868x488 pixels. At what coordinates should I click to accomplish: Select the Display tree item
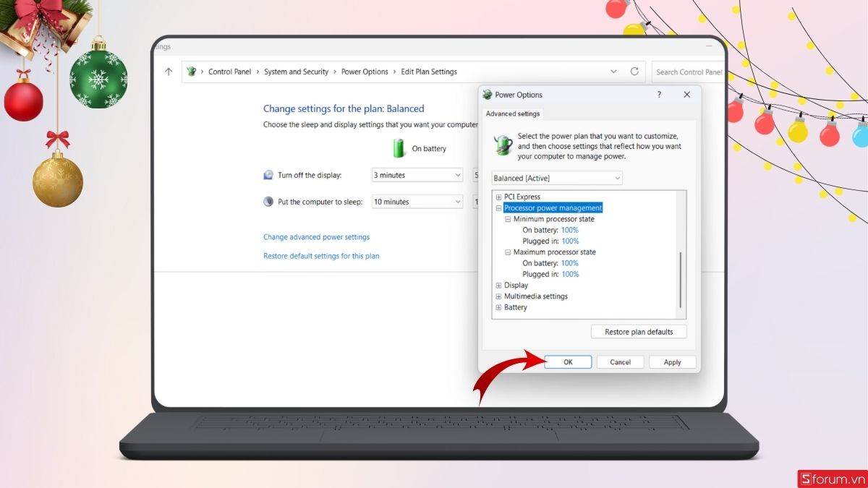tap(516, 286)
